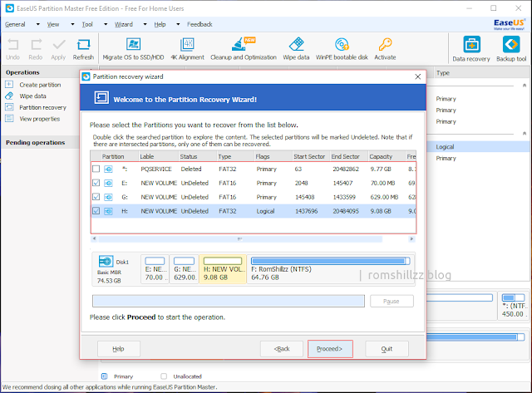Open the Help menu
The width and height of the screenshot is (532, 393).
coord(160,24)
